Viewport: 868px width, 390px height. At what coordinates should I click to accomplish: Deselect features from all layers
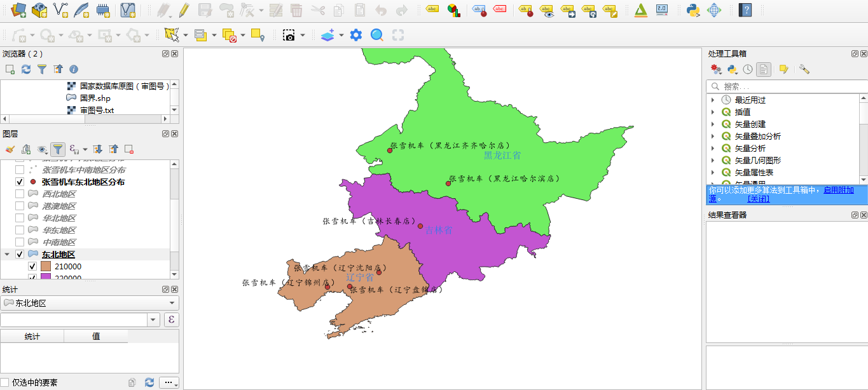tap(230, 35)
